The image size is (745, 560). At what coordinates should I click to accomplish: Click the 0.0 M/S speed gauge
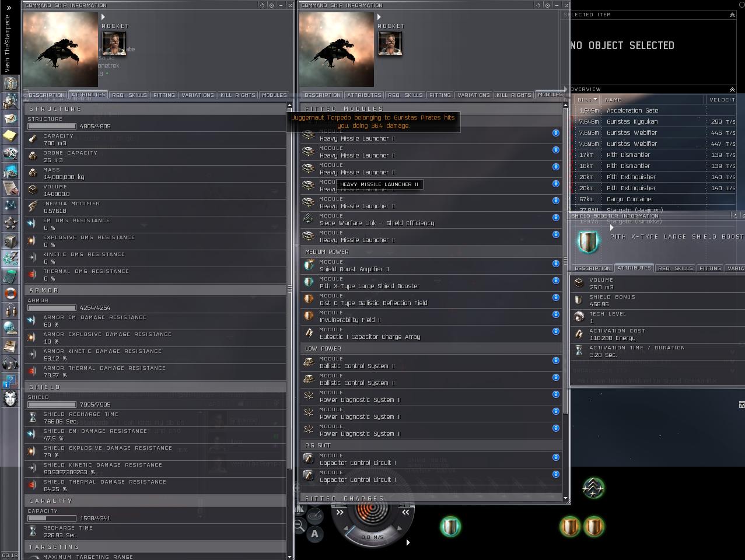pos(373,537)
